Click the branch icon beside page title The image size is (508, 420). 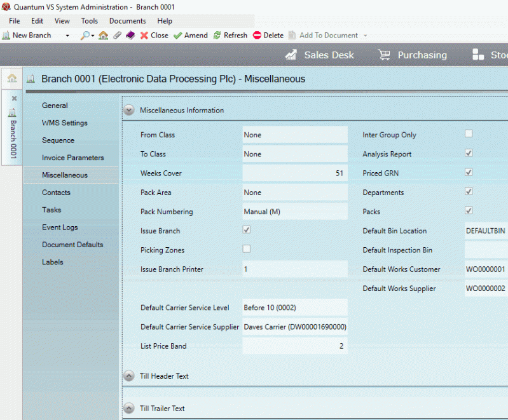31,79
